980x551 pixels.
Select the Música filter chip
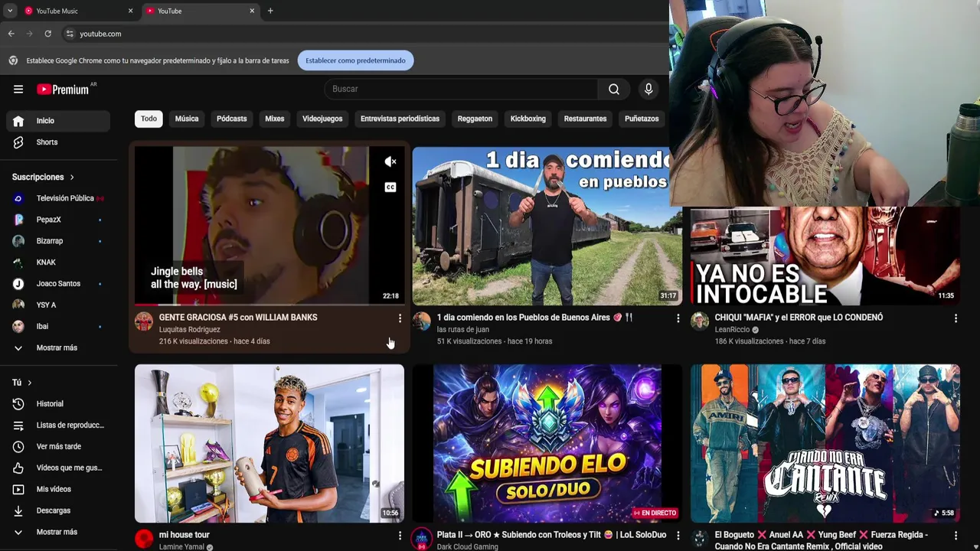point(187,119)
